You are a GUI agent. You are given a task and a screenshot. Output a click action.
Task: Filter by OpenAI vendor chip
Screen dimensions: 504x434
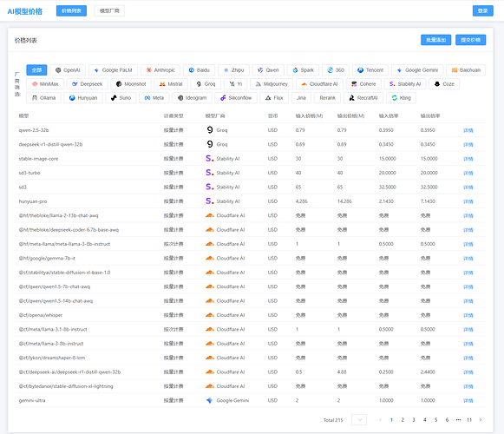[x=68, y=70]
